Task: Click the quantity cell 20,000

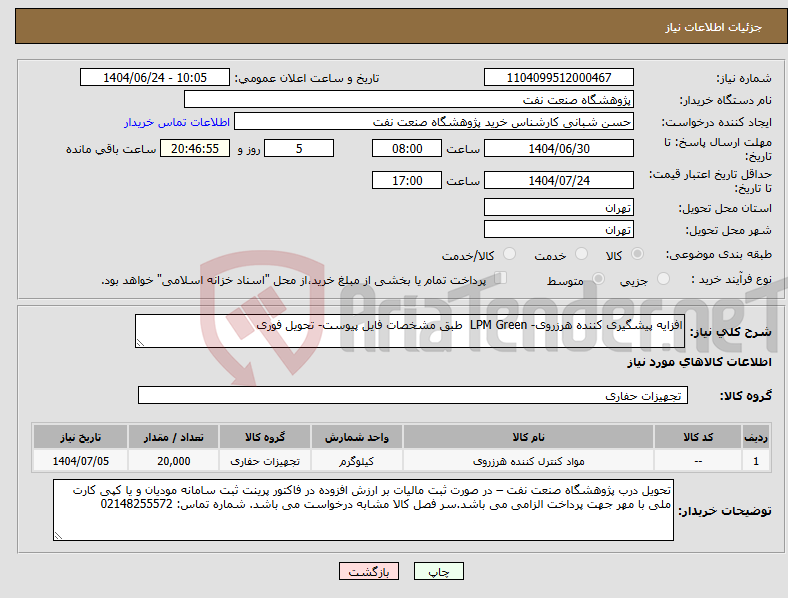Action: click(x=173, y=461)
